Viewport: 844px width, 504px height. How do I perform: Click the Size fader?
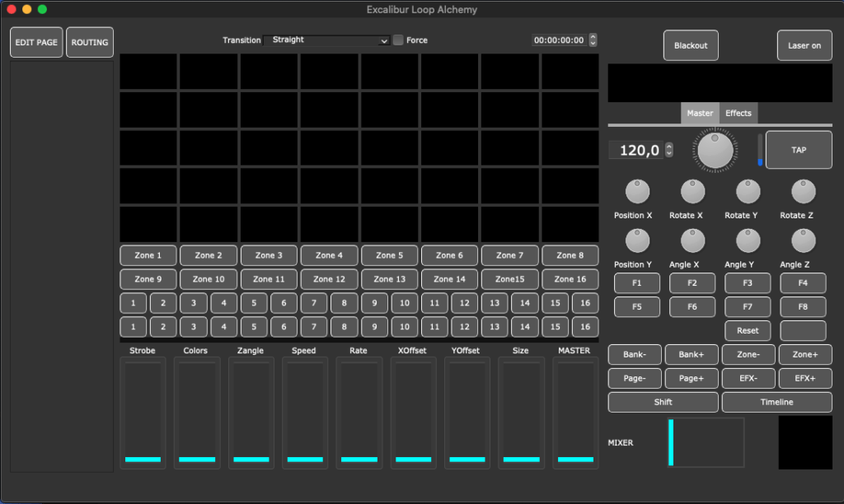[521, 413]
